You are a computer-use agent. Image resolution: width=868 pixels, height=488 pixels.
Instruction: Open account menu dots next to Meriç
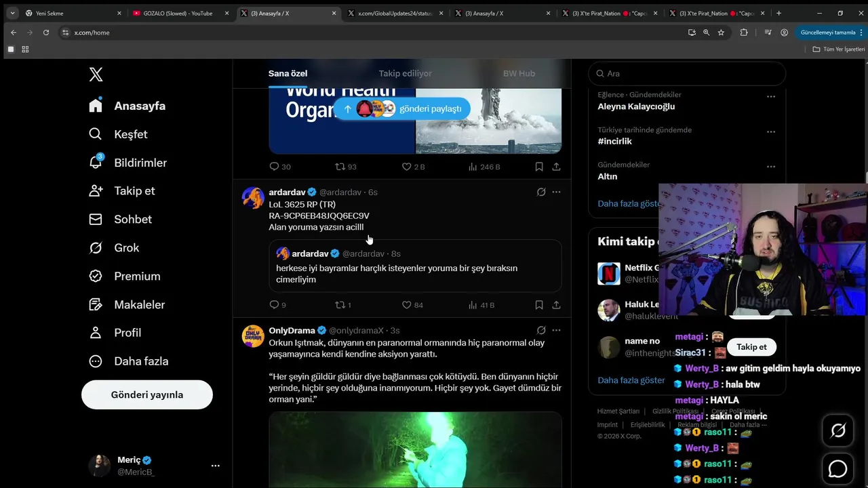(x=215, y=466)
